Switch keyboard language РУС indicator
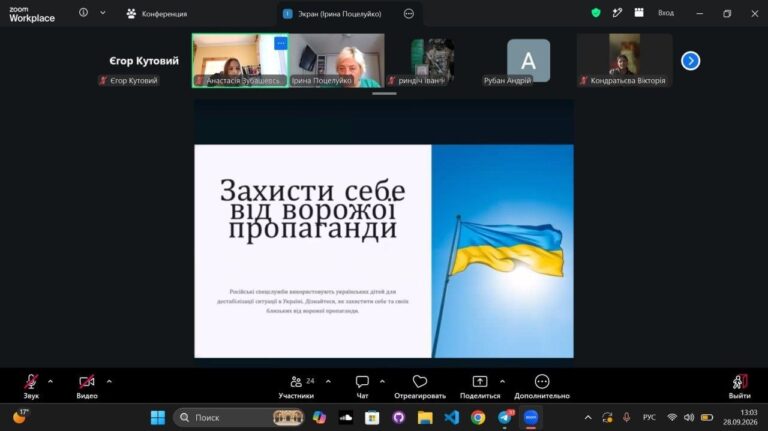768x431 pixels. coord(649,418)
